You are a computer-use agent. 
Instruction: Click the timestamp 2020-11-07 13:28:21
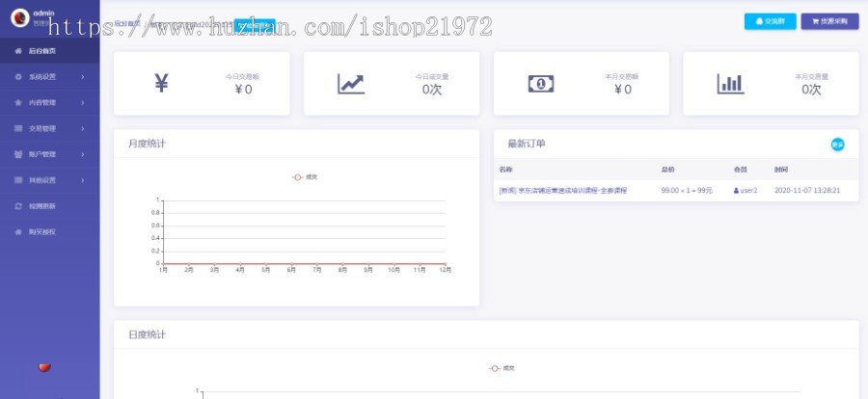pos(807,191)
